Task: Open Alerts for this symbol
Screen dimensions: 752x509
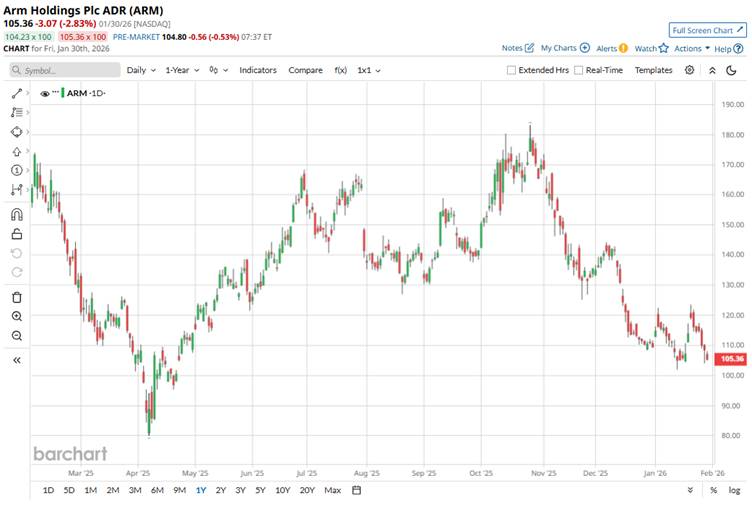Action: point(611,48)
